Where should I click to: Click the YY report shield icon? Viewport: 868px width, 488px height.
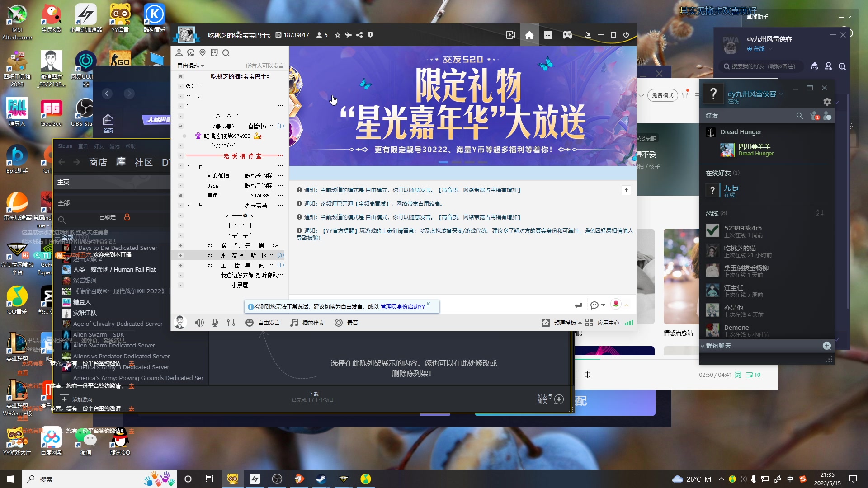[x=370, y=35]
